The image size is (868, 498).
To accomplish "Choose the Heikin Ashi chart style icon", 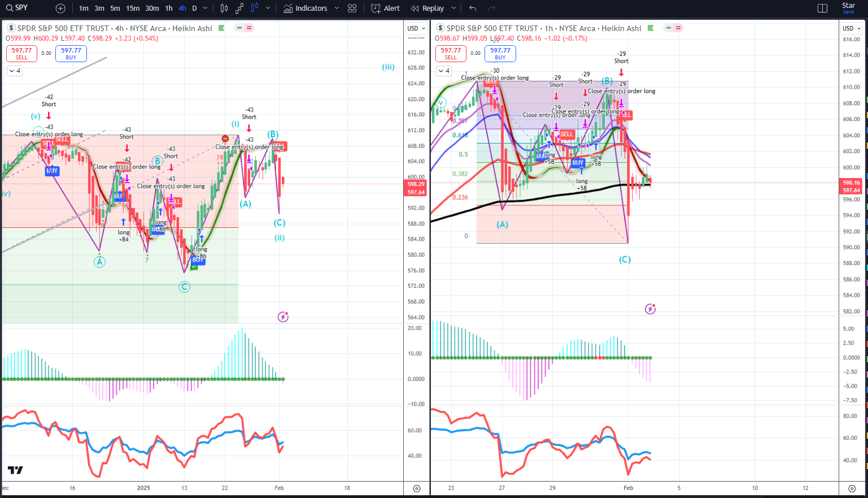I will (x=255, y=8).
